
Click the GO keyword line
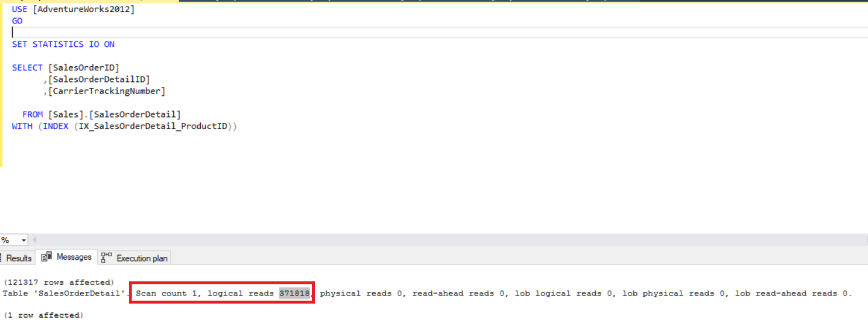(x=17, y=21)
